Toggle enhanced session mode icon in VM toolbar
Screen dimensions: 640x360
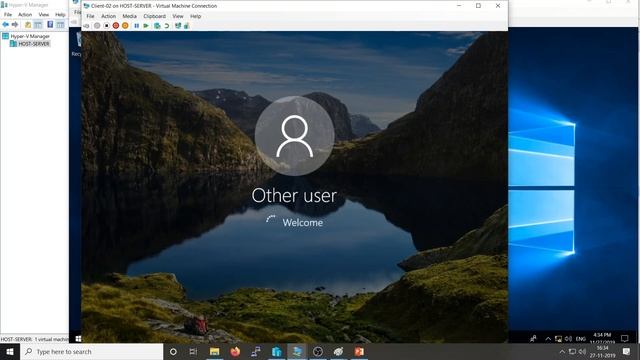click(x=178, y=26)
